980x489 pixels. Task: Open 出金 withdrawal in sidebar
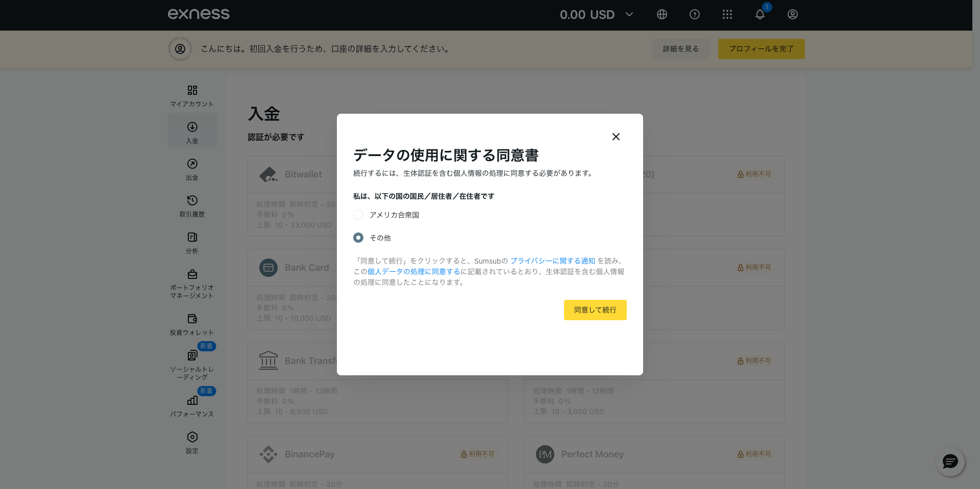[x=192, y=169]
